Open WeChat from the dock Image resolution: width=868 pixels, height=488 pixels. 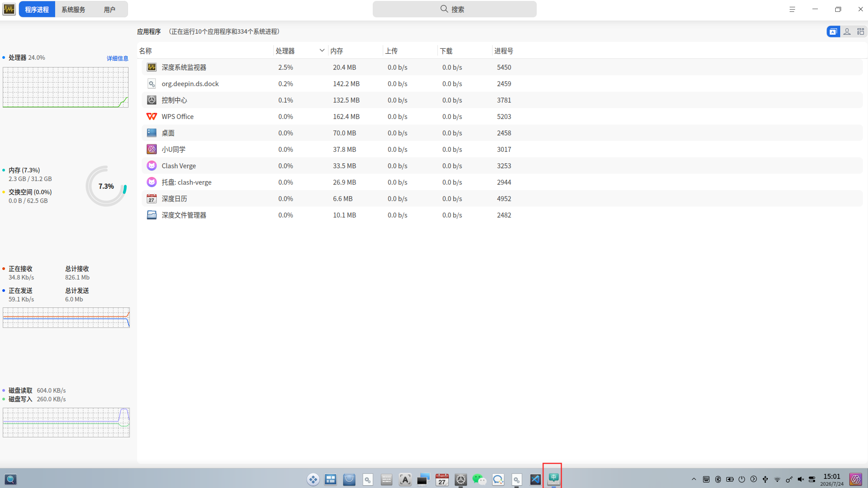(x=479, y=479)
